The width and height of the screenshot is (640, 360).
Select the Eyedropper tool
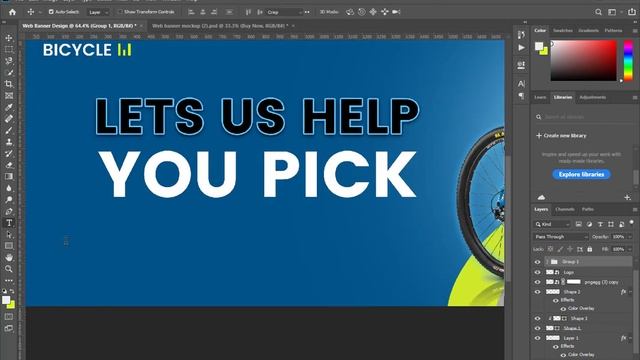click(x=9, y=107)
